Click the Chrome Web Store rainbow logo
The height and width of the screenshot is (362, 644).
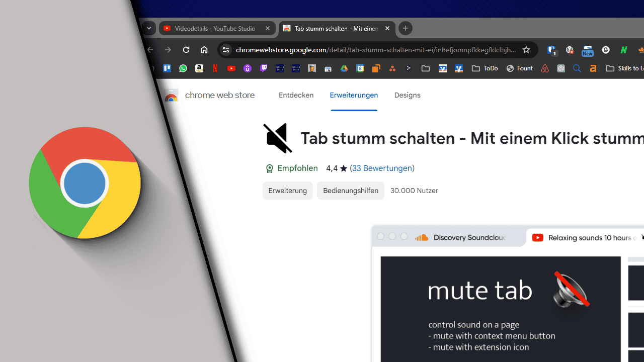click(171, 96)
